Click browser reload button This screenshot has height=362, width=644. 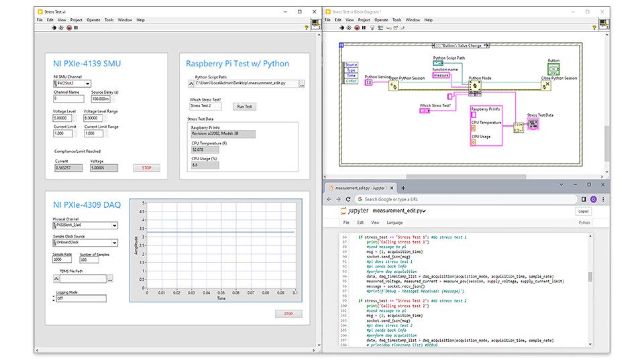click(348, 199)
